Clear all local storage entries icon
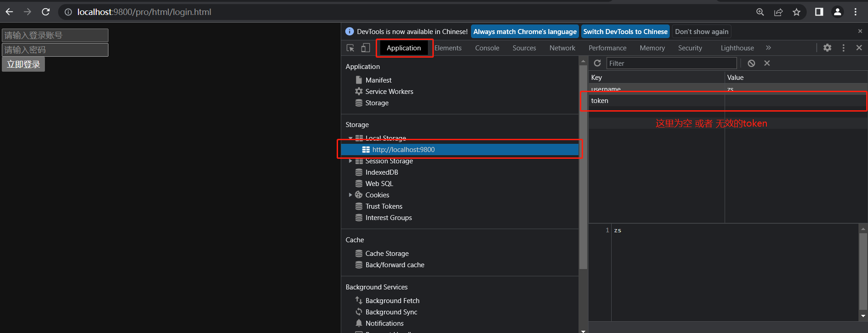 (x=751, y=63)
